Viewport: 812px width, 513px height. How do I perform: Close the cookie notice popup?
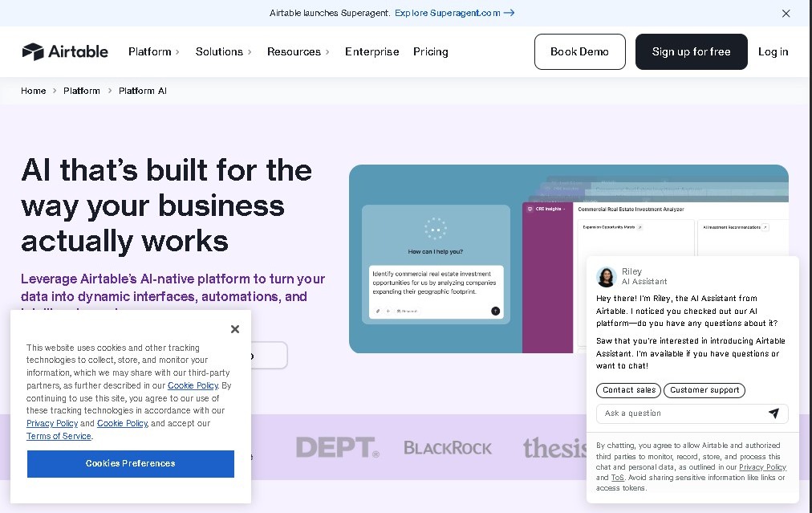tap(234, 329)
